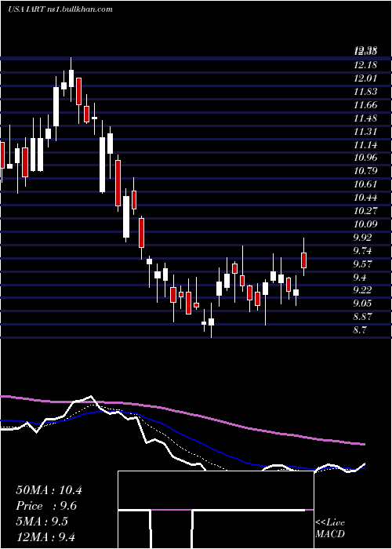This screenshot has width=392, height=549.
Task: Click the 9.05 price axis label
Action: click(363, 304)
